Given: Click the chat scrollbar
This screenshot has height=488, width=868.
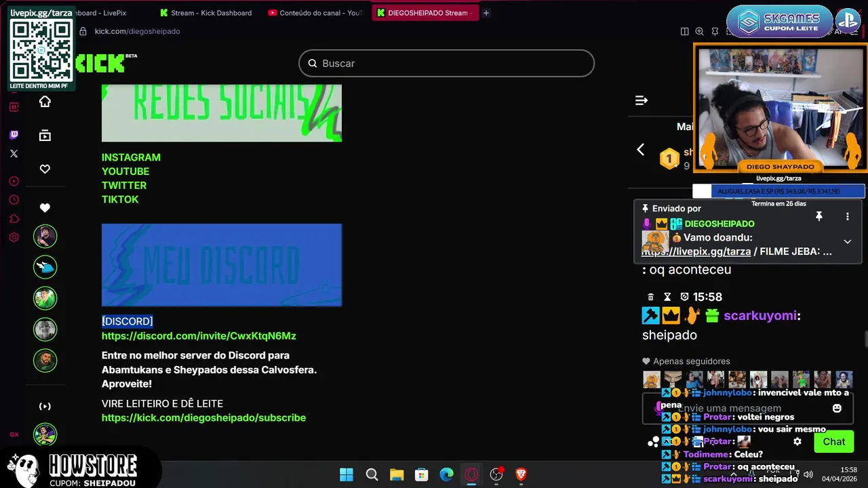Looking at the screenshot, I should point(865,339).
